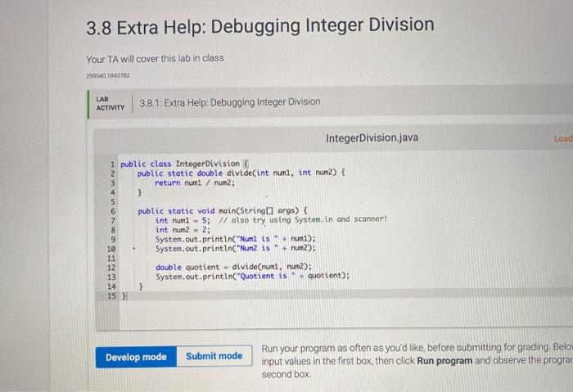Click the LAB ACTIVITY label
The height and width of the screenshot is (392, 573).
pyautogui.click(x=110, y=104)
